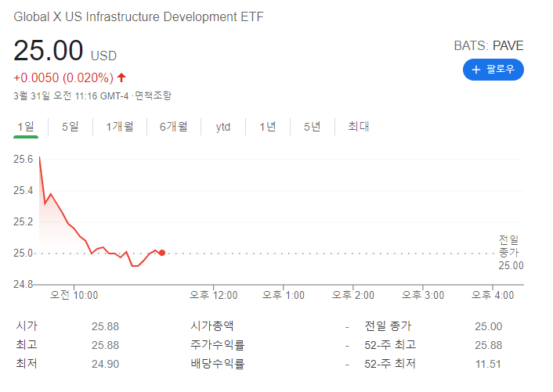This screenshot has width=553, height=392.
Task: Open the 1개월 chart range
Action: [120, 127]
